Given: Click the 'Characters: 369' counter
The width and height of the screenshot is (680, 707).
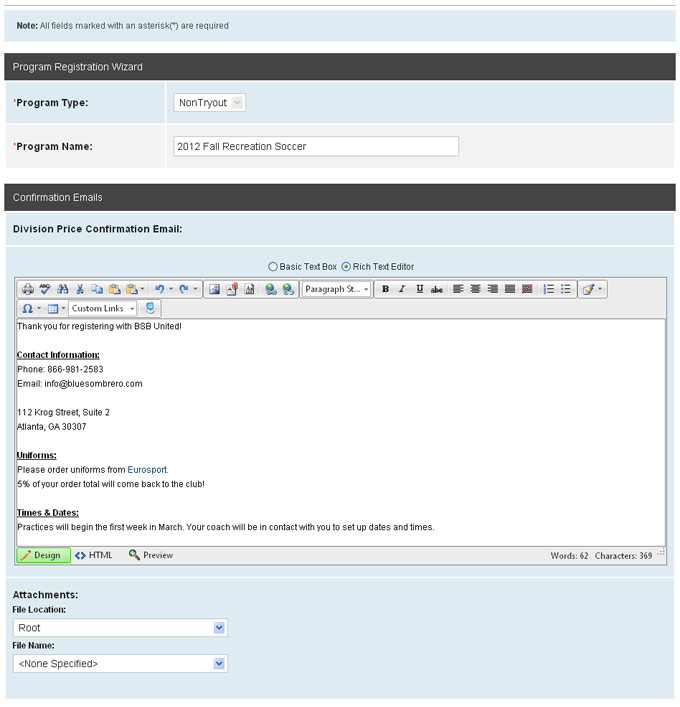Looking at the screenshot, I should [623, 556].
